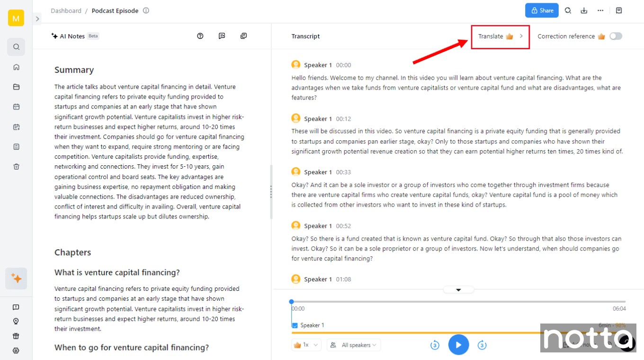Open search using the magnifier icon in top bar
The height and width of the screenshot is (360, 644).
click(x=568, y=10)
